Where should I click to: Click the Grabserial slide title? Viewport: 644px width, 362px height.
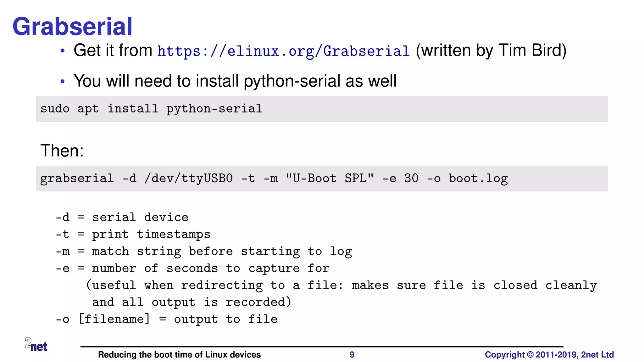tap(72, 26)
